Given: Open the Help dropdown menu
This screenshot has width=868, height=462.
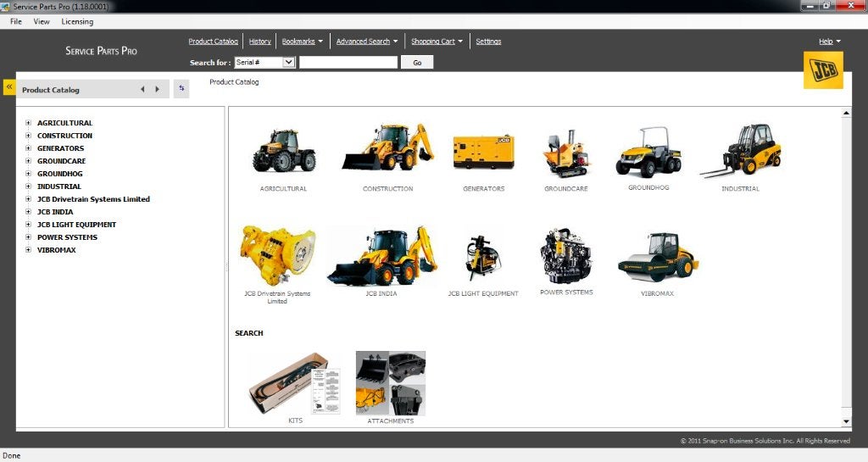Looking at the screenshot, I should (x=830, y=42).
